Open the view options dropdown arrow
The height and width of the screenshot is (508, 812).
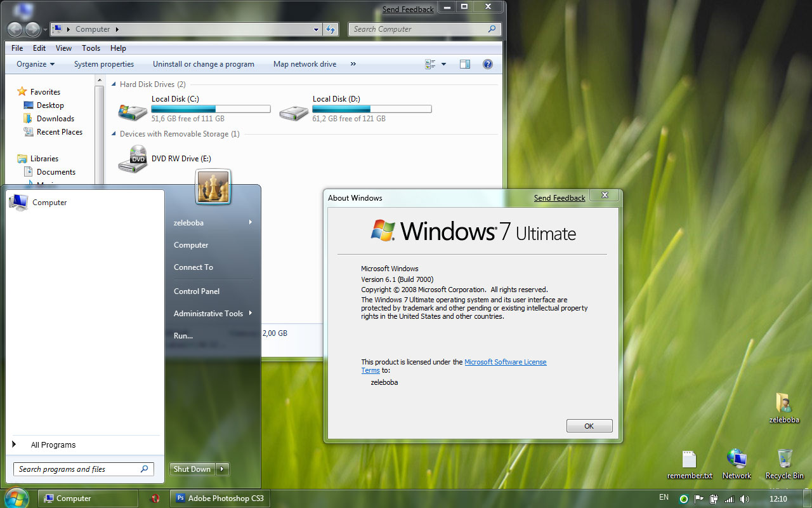(443, 64)
